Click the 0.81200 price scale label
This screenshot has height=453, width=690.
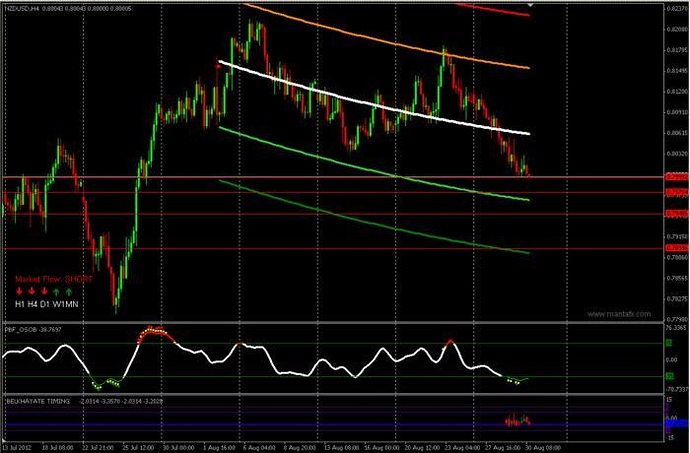tap(677, 91)
